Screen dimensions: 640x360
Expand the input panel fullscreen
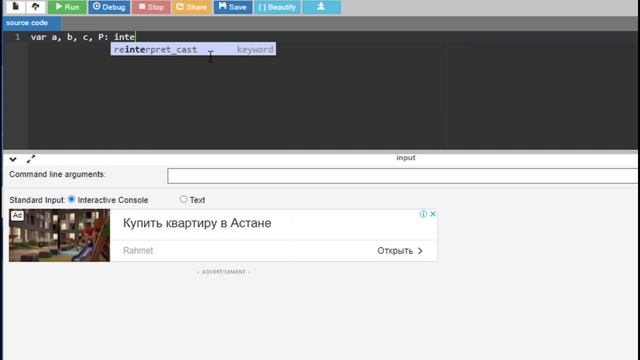(x=31, y=159)
